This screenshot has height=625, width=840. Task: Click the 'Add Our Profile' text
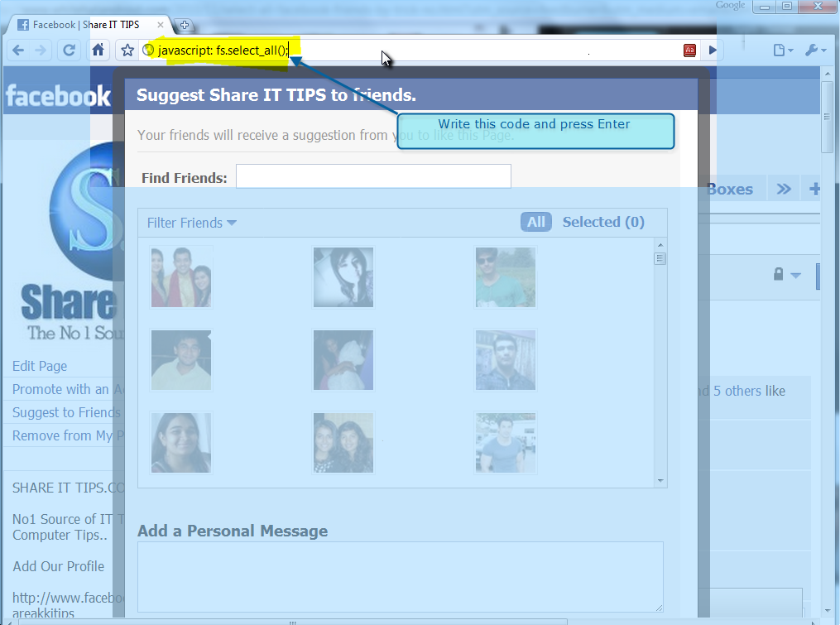click(59, 566)
